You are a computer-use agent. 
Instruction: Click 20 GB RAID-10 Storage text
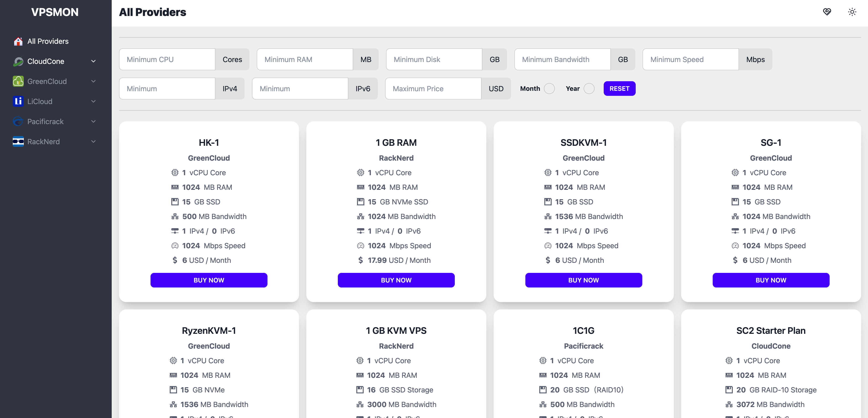point(776,390)
